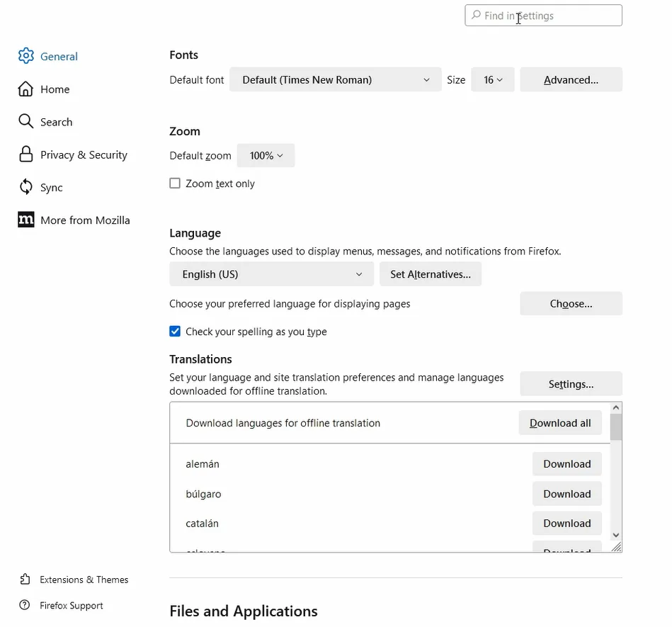Click the catalán language row text
The height and width of the screenshot is (627, 672).
203,524
